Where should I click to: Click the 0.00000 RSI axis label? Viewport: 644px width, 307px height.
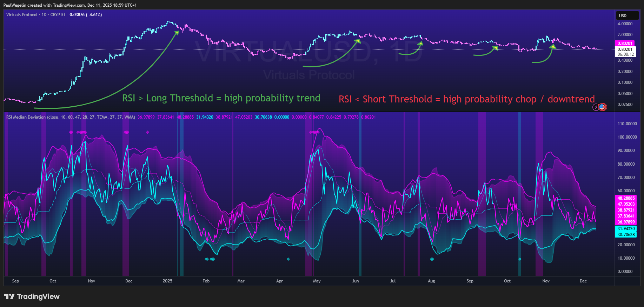(625, 272)
